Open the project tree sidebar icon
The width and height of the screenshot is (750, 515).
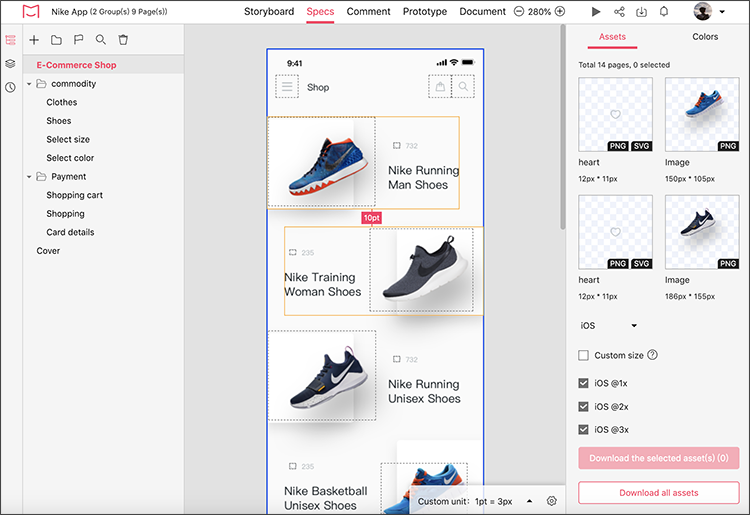[x=11, y=40]
